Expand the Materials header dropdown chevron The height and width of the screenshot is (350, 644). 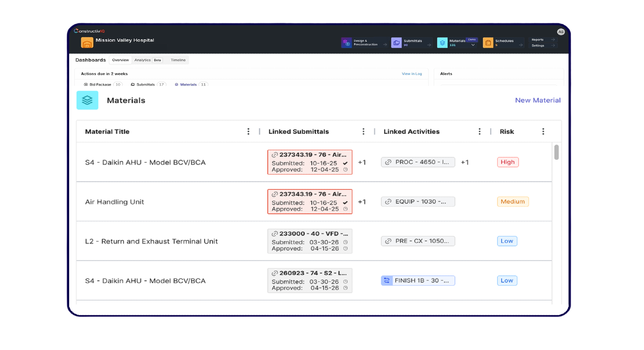click(473, 45)
